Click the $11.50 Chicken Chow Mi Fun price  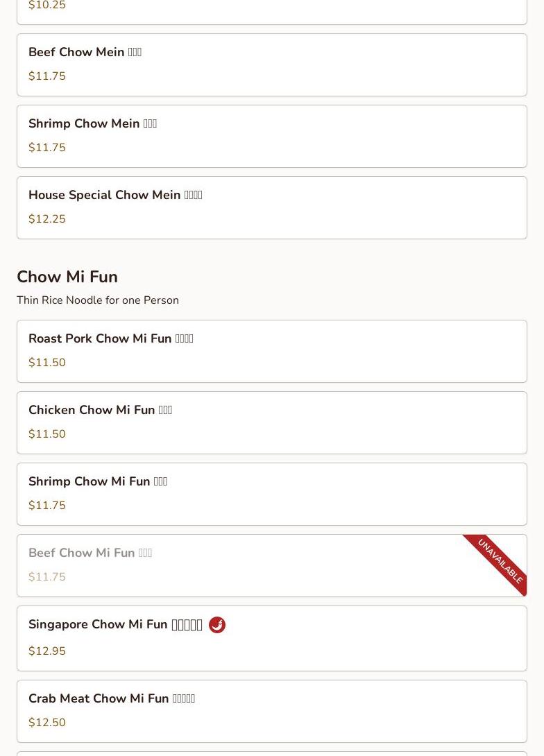point(47,434)
